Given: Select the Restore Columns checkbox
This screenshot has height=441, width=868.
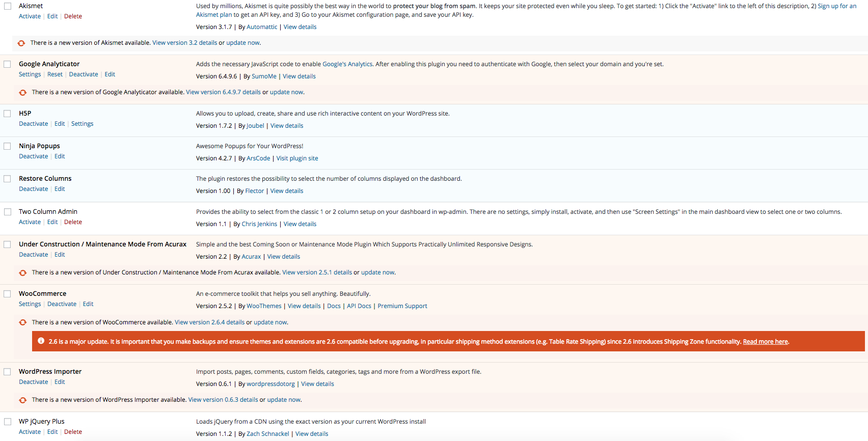Looking at the screenshot, I should click(x=8, y=179).
